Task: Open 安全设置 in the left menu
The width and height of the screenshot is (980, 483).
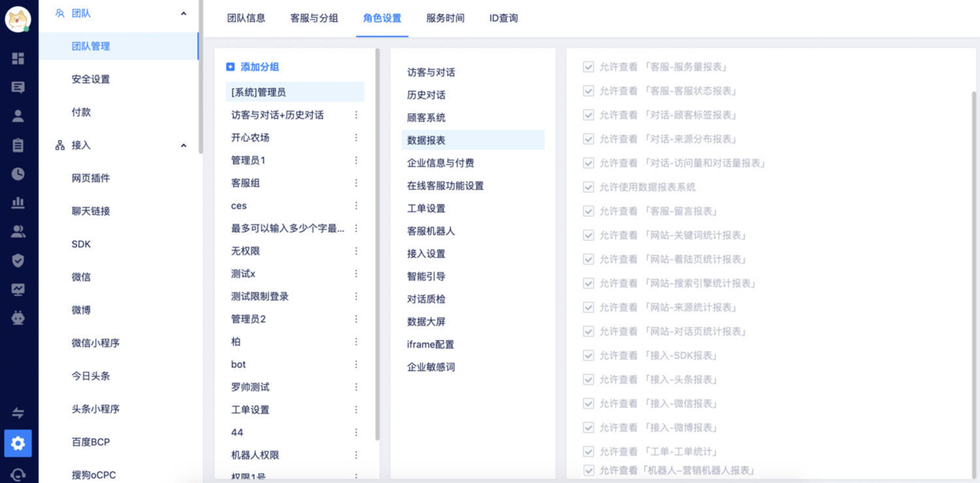Action: 91,79
